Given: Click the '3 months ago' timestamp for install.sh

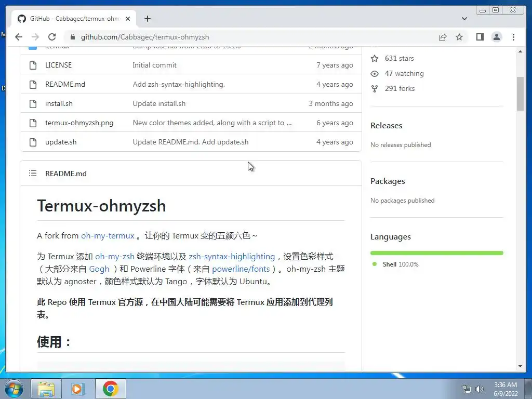Looking at the screenshot, I should (331, 104).
